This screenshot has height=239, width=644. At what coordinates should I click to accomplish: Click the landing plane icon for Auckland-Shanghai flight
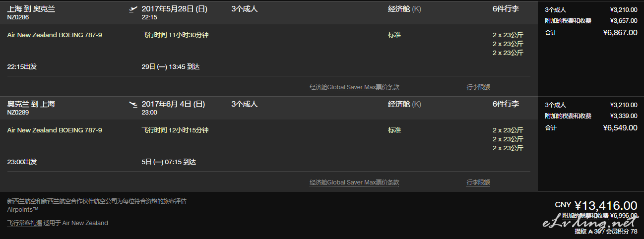(x=133, y=104)
